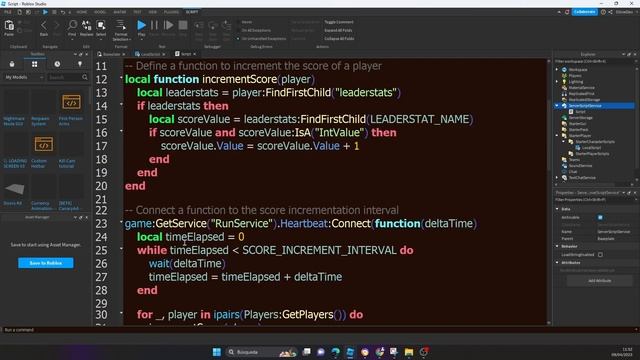Select the Script item under ServerScriptService

point(580,111)
